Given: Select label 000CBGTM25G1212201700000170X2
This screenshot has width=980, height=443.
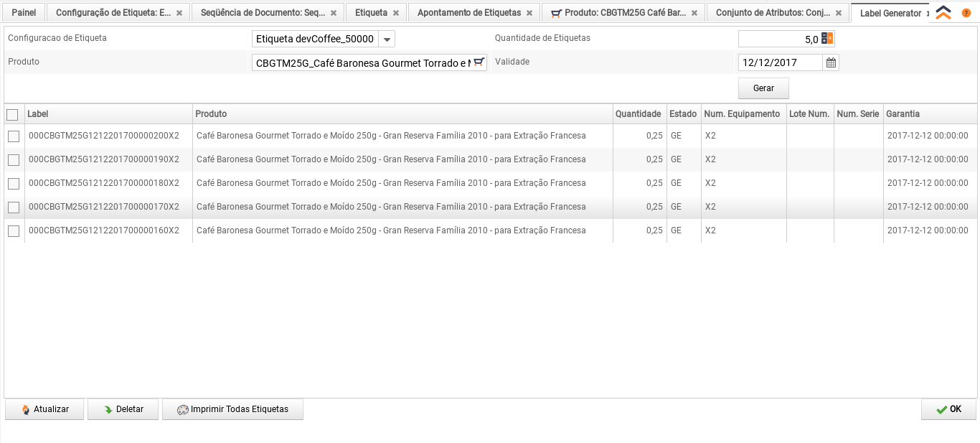Looking at the screenshot, I should (x=104, y=207).
